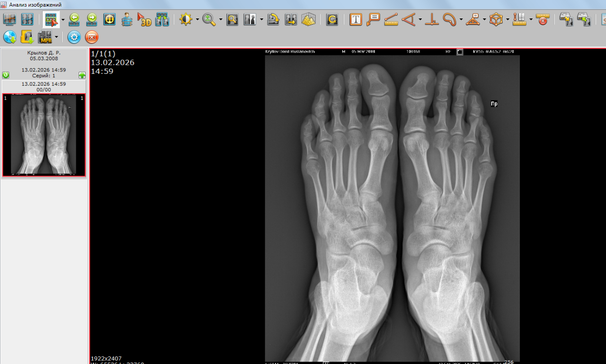606x364 pixels.
Task: Open the angle measurement dropdown arrow
Action: tap(420, 20)
